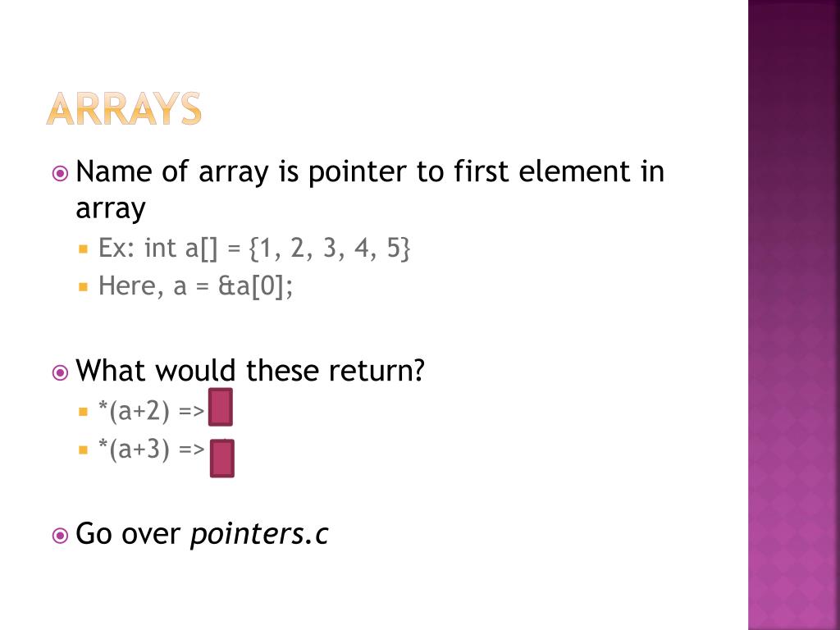This screenshot has width=840, height=630.
Task: Click the "Here, a = &a[0];" line
Action: [195, 286]
